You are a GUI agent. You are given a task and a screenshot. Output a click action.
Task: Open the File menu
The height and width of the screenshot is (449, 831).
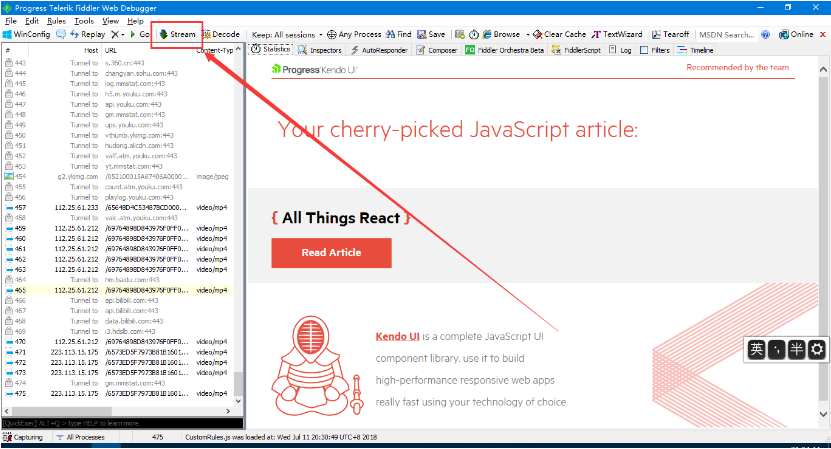coord(11,21)
